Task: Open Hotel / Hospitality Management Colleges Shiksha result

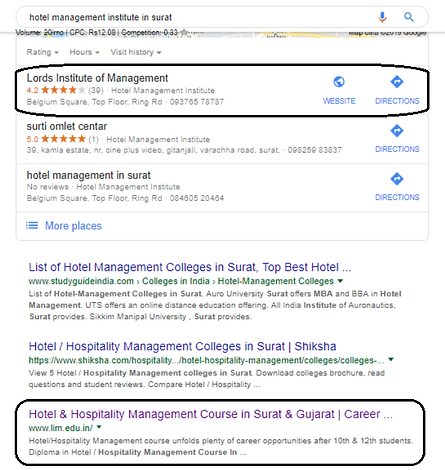Action: (x=182, y=347)
